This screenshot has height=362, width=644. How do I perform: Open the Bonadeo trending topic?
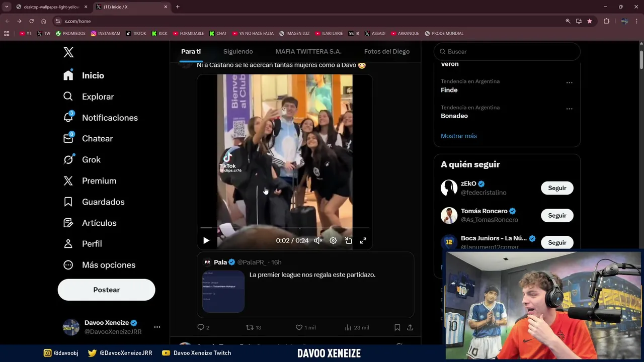point(454,116)
